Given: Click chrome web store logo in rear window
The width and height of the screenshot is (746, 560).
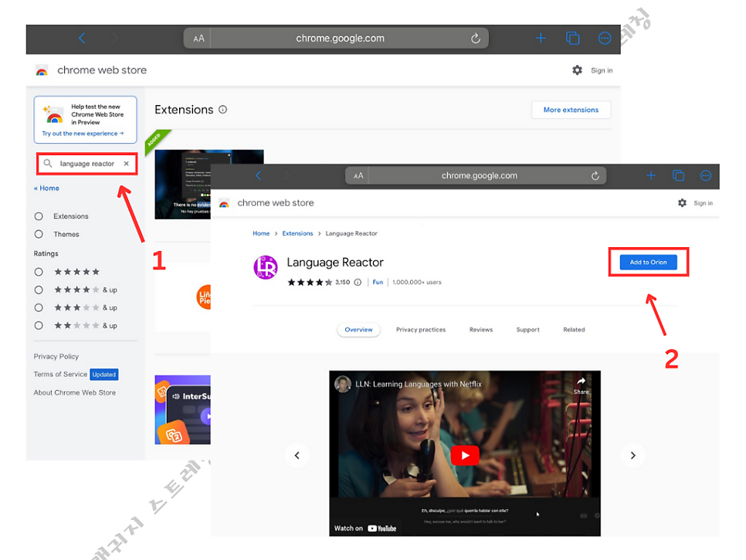Looking at the screenshot, I should coord(42,70).
